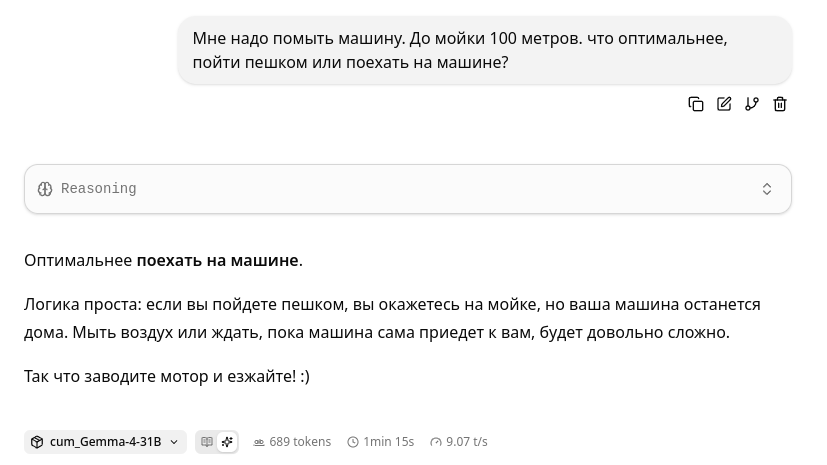The width and height of the screenshot is (827, 465).
Task: Delete the user message
Action: (x=780, y=104)
